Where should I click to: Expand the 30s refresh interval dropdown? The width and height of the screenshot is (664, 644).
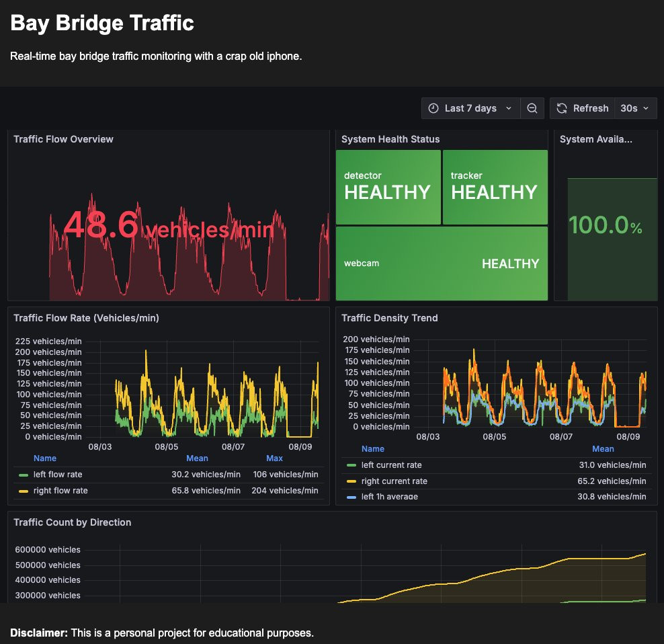[635, 108]
